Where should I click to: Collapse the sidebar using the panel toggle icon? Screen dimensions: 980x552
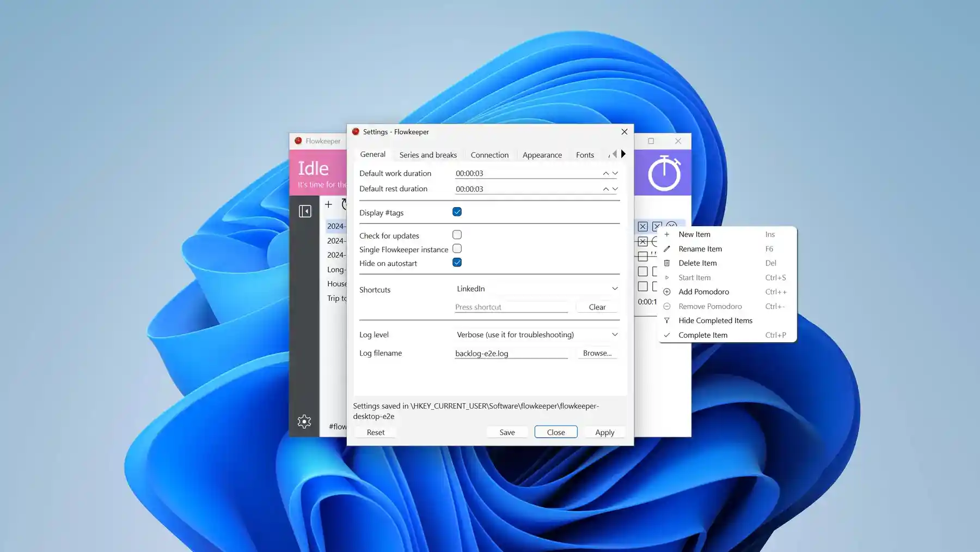pyautogui.click(x=305, y=210)
